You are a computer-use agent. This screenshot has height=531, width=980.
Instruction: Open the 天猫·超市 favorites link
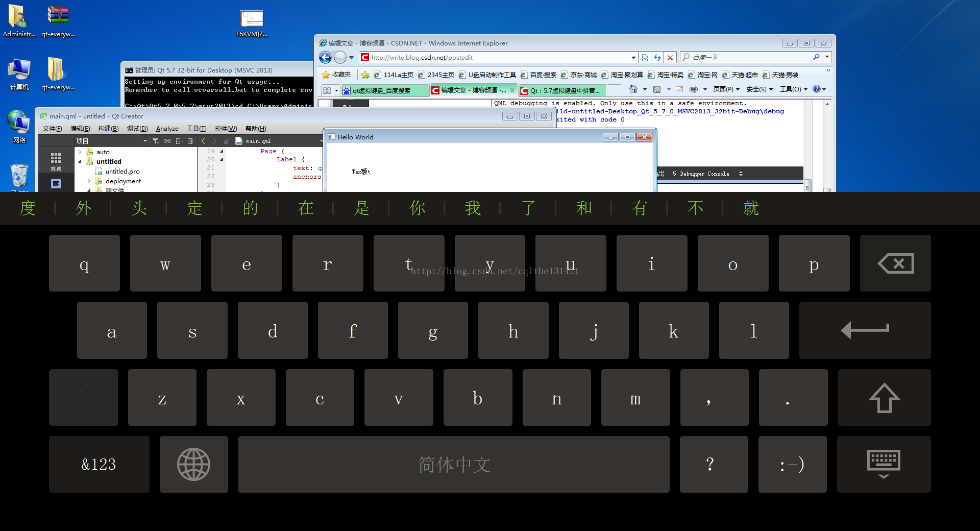(x=740, y=75)
